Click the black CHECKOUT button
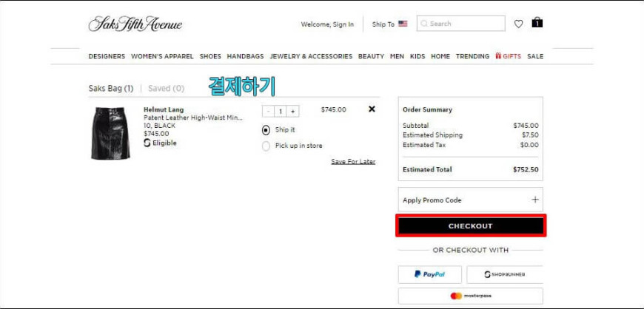Screen dimensions: 644x309 [470, 225]
